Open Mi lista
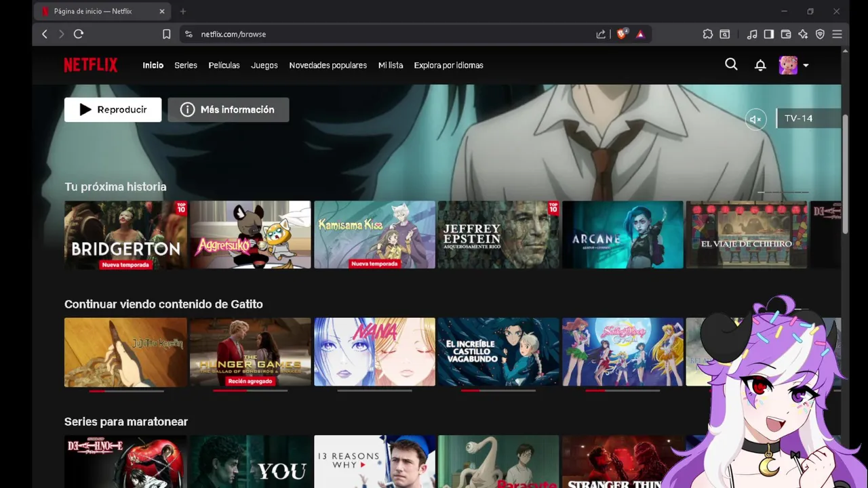The image size is (868, 488). pos(391,65)
